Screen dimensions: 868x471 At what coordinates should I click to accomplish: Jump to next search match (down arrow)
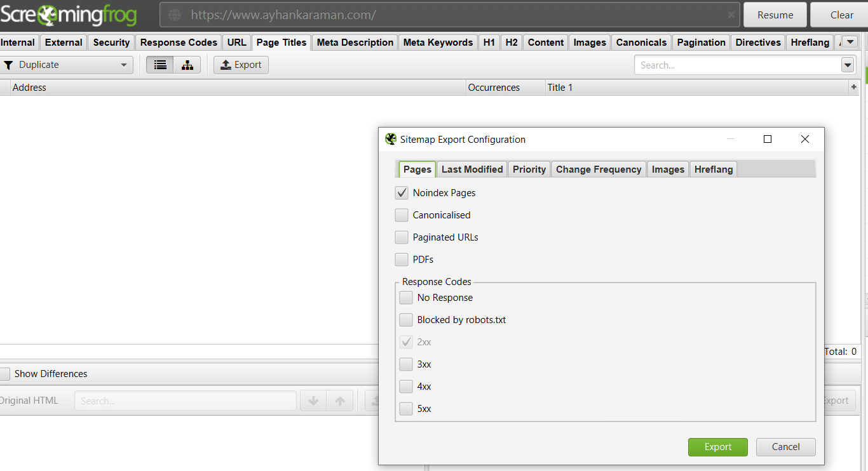coord(313,401)
